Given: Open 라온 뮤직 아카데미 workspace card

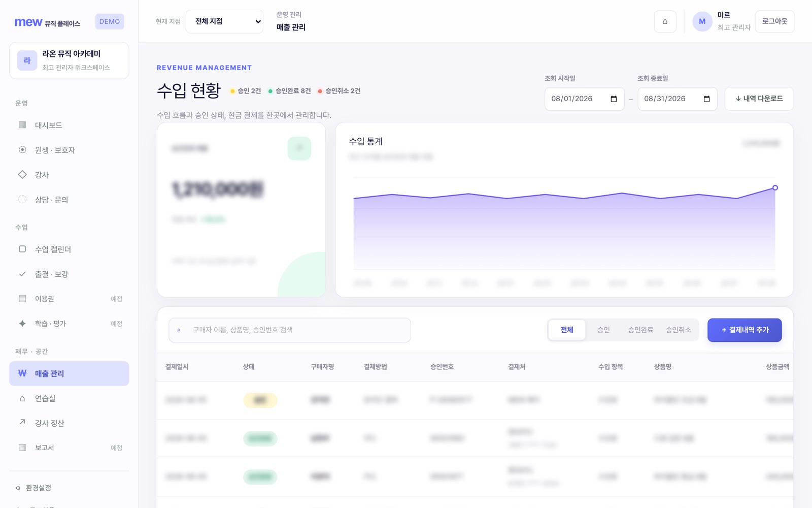Looking at the screenshot, I should tap(69, 60).
